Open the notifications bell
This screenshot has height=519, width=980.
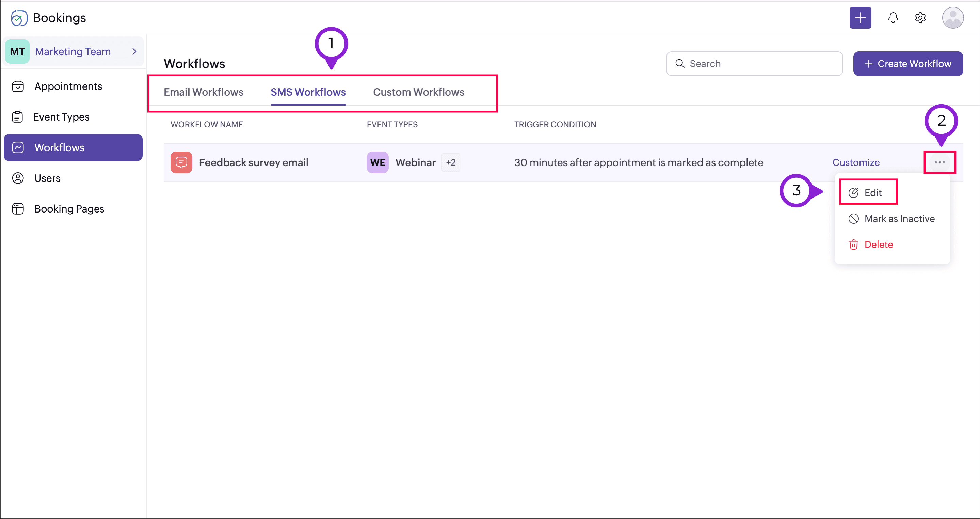pyautogui.click(x=893, y=17)
